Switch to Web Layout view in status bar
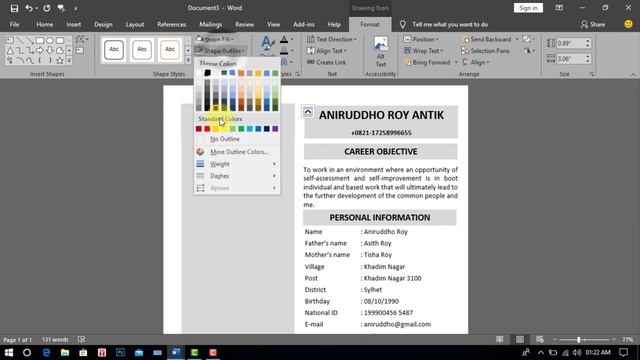The height and width of the screenshot is (360, 640). [x=540, y=339]
